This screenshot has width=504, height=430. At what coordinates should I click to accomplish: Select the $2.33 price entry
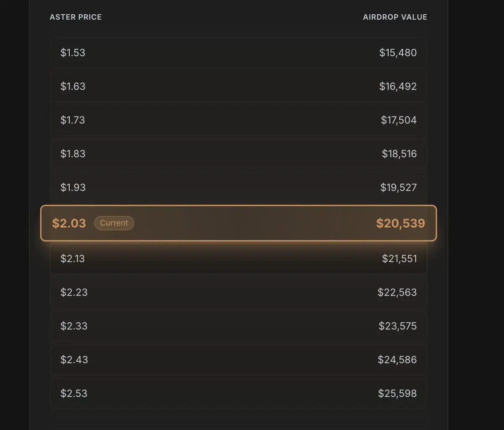tap(74, 326)
